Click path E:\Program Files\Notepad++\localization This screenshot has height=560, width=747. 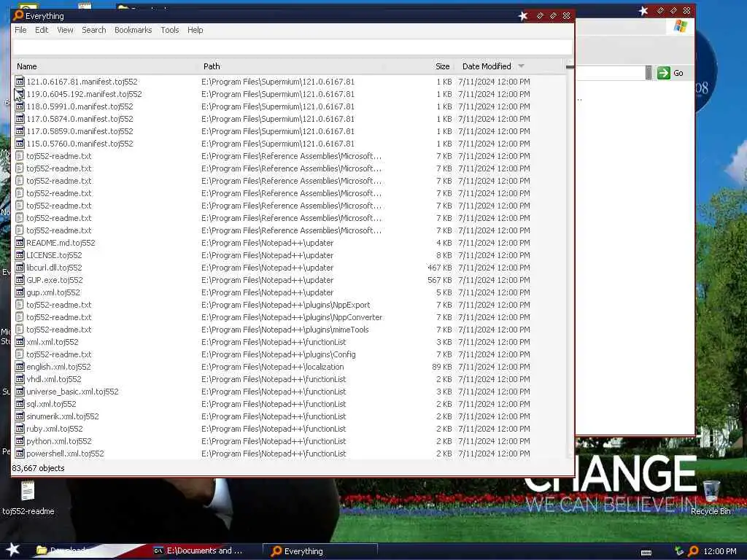click(273, 367)
